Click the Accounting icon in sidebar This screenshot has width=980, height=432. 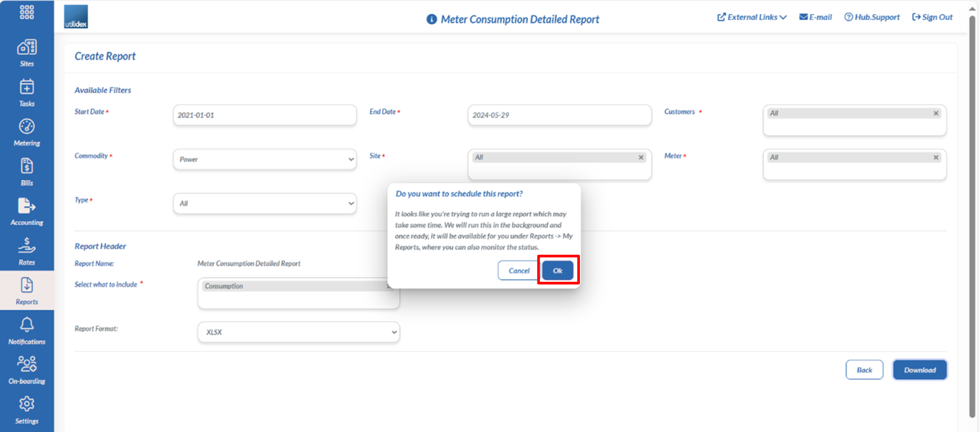coord(27,206)
